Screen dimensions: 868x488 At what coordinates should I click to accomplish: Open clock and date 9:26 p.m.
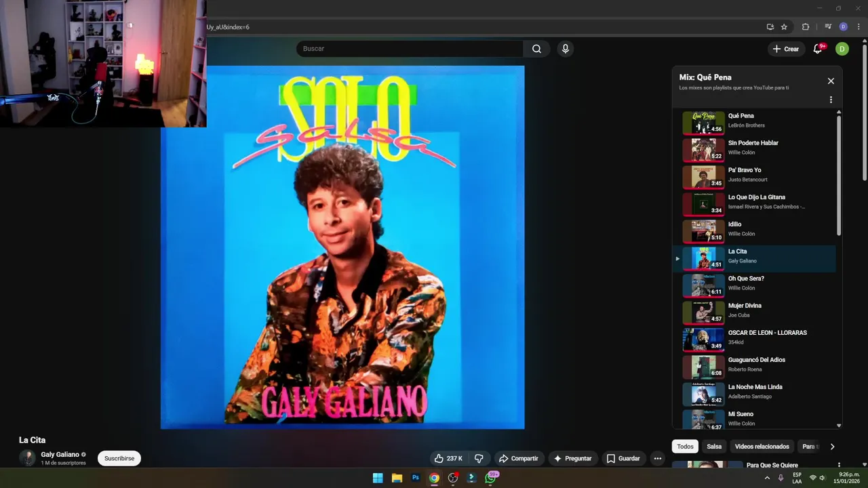coord(845,478)
